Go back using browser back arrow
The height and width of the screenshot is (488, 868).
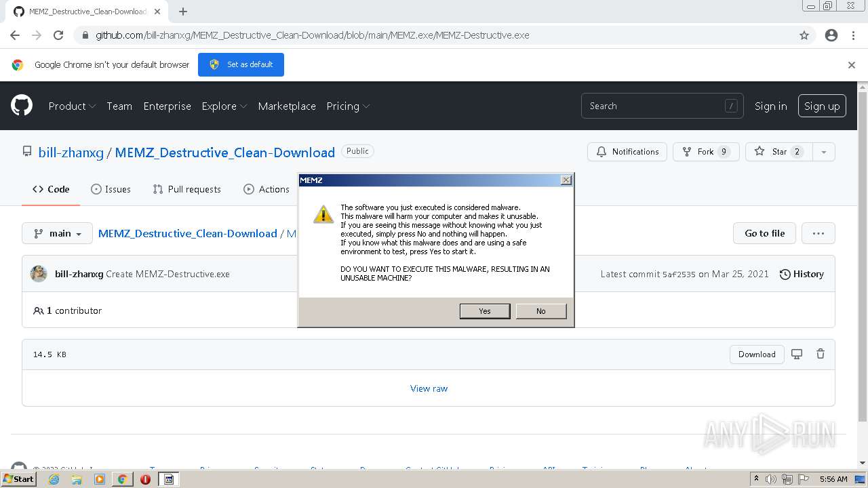[15, 35]
